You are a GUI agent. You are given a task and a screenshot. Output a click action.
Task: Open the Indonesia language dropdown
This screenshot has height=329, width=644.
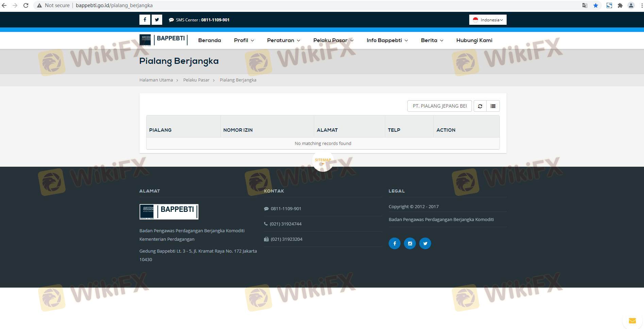pyautogui.click(x=488, y=20)
